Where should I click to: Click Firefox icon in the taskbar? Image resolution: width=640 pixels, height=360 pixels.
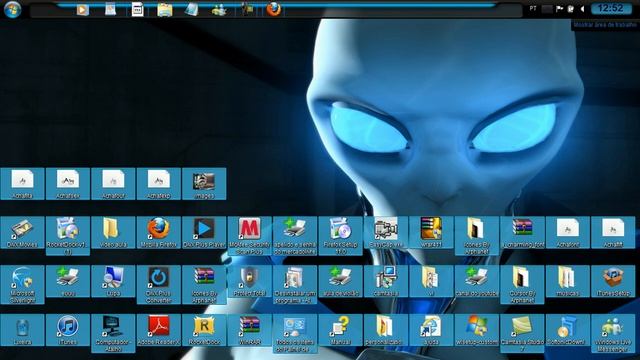point(274,9)
